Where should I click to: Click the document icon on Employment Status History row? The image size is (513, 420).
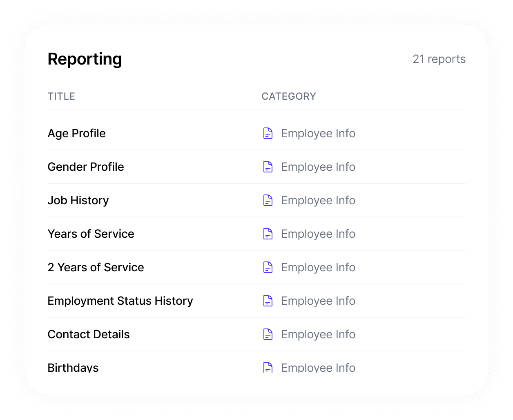[268, 301]
